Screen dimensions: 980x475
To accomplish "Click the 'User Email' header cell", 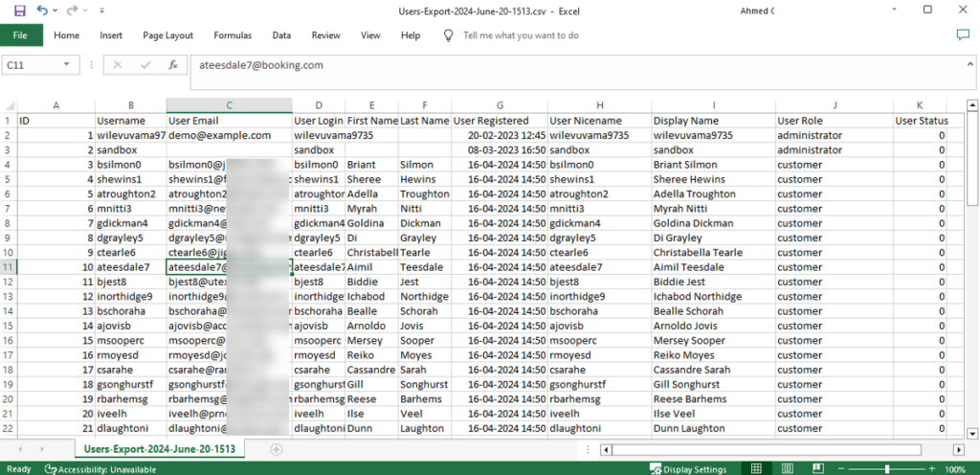I will (230, 121).
